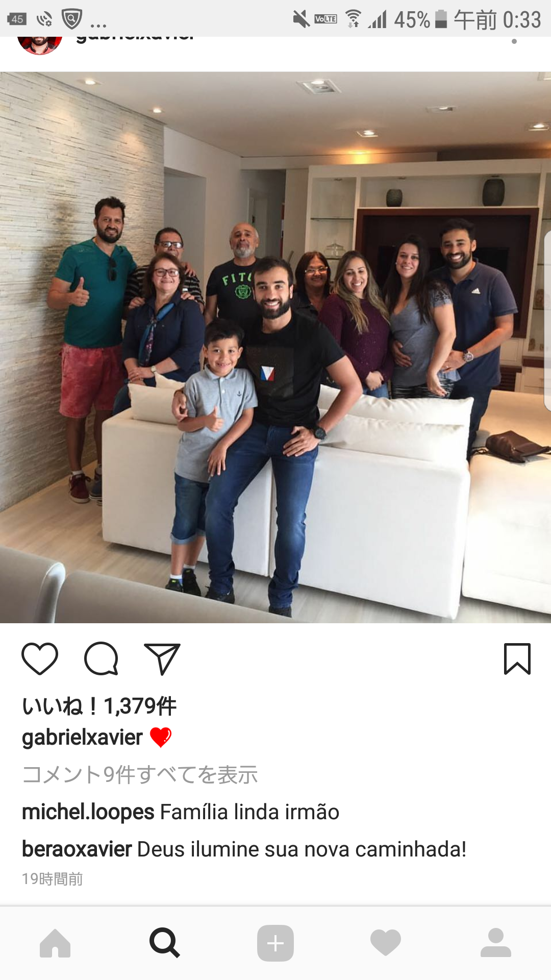Open michel.loopes commenter profile
Viewport: 551px width, 980px height.
pyautogui.click(x=88, y=812)
